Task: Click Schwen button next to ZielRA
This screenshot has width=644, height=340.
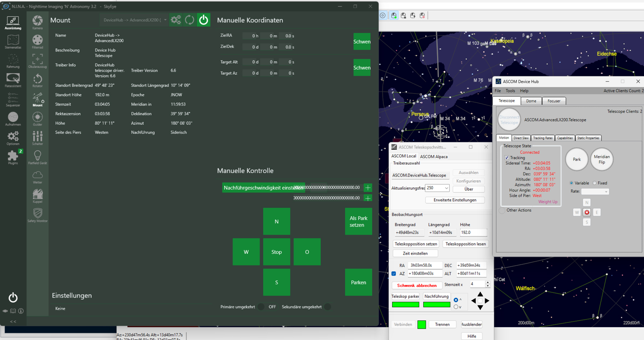Action: [x=362, y=41]
